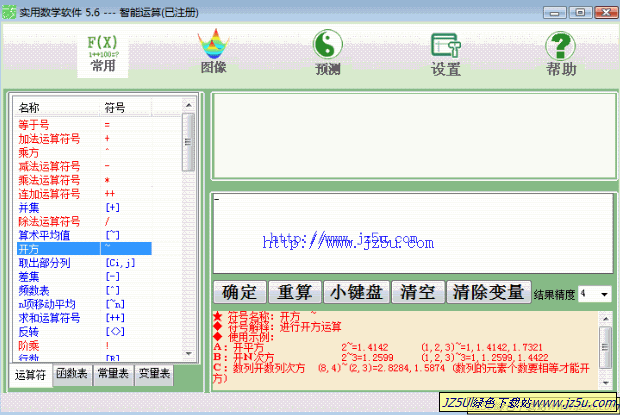Open the 帮助 help section
This screenshot has height=415, width=620.
[x=561, y=53]
